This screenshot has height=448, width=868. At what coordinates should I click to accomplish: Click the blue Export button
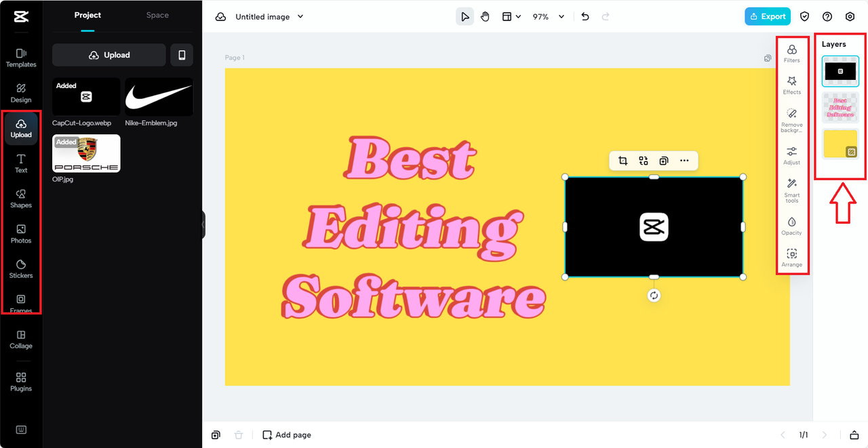(768, 16)
